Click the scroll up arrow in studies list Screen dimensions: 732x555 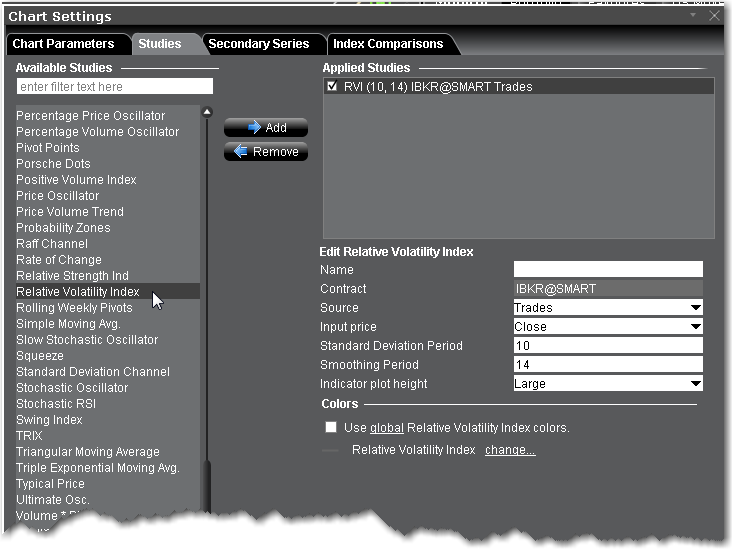pyautogui.click(x=207, y=113)
